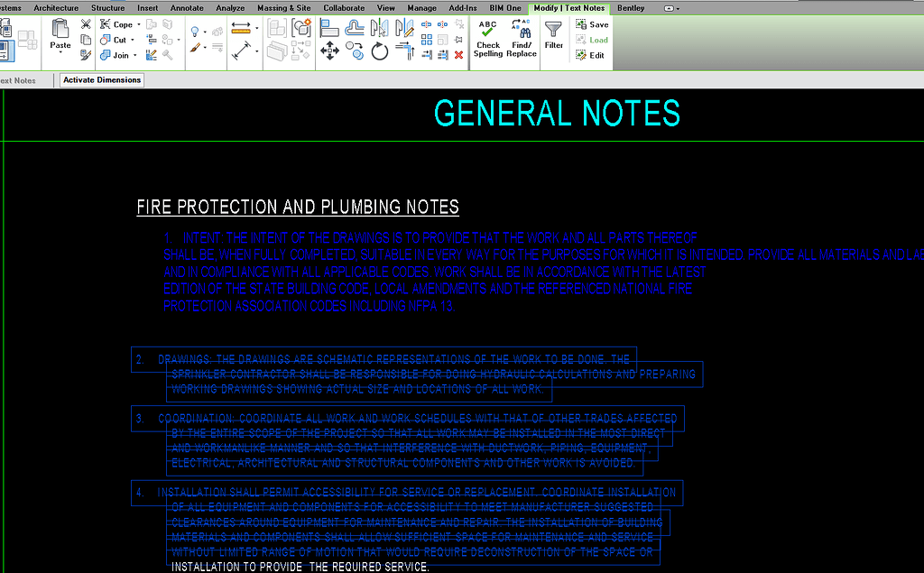Expand the Join dropdown arrow
924x573 pixels.
click(x=135, y=56)
